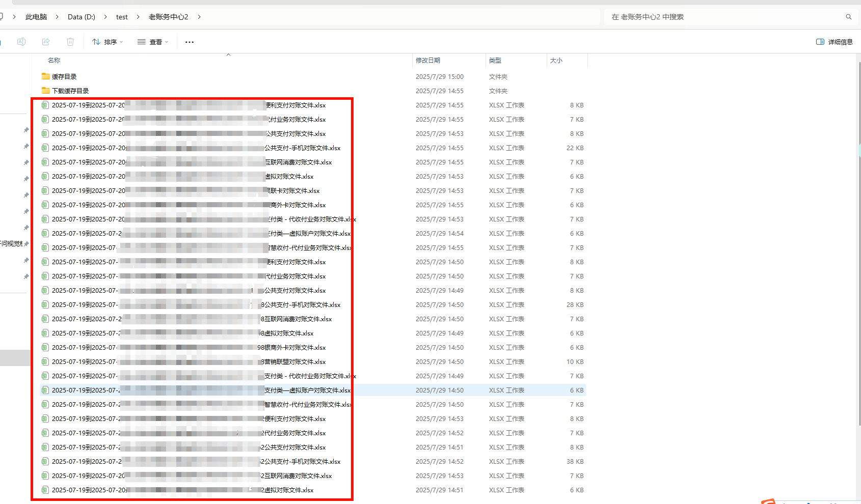Screen dimensions: 861x504
Task: Select the 缓存目录 folder
Action: (x=64, y=77)
